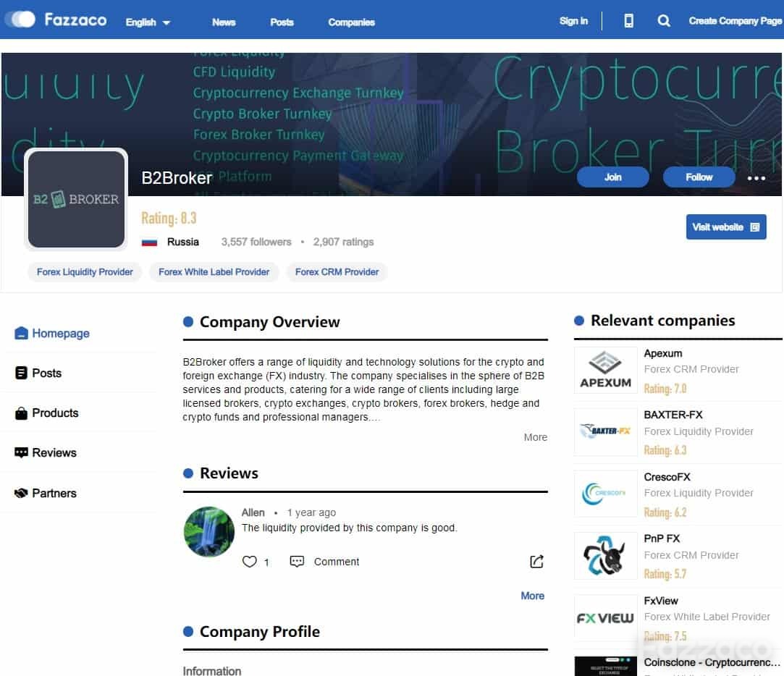Viewport: 784px width, 676px height.
Task: Open the Homepage sidebar tab
Action: pyautogui.click(x=52, y=333)
